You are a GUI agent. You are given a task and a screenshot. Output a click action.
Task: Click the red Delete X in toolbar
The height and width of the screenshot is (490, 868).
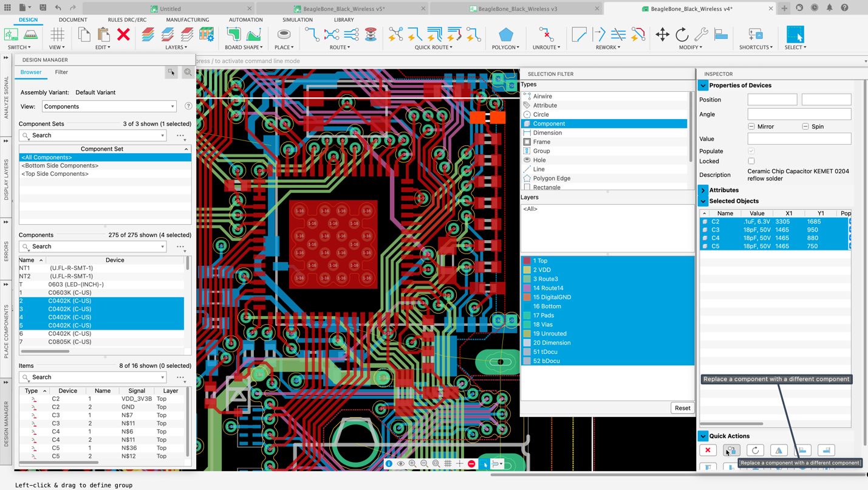[123, 35]
